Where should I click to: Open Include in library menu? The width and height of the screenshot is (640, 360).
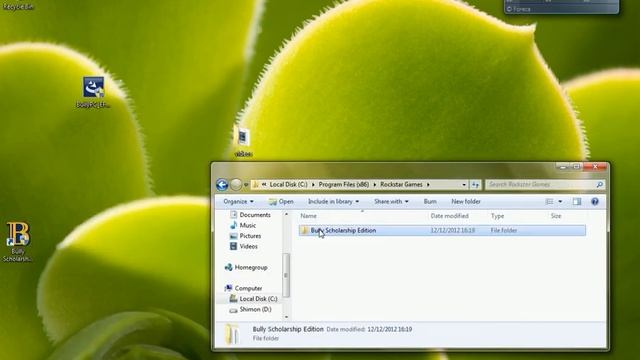(333, 202)
